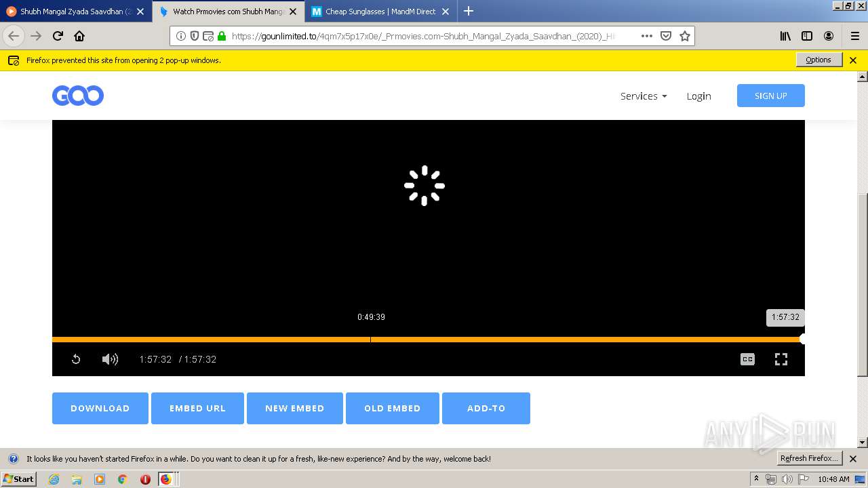
Task: Expand the Services dropdown
Action: (644, 96)
